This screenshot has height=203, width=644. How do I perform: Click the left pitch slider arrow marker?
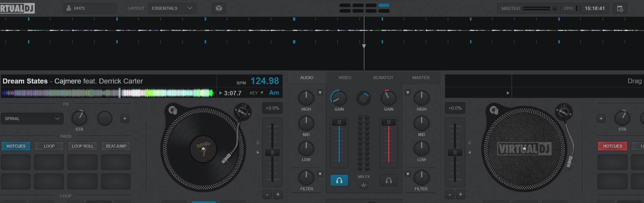pyautogui.click(x=258, y=152)
